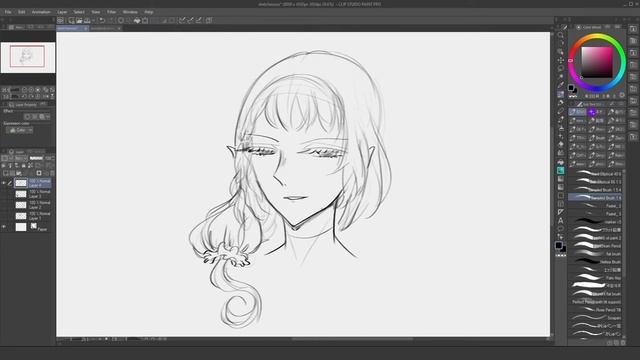Image resolution: width=640 pixels, height=360 pixels.
Task: Hide the Paper layer with eye icon
Action: pyautogui.click(x=4, y=227)
